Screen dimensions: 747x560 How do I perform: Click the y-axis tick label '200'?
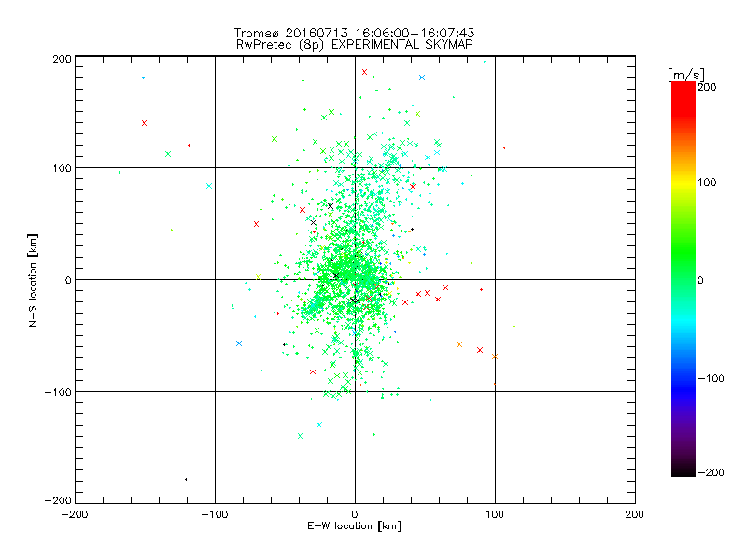pyautogui.click(x=62, y=59)
